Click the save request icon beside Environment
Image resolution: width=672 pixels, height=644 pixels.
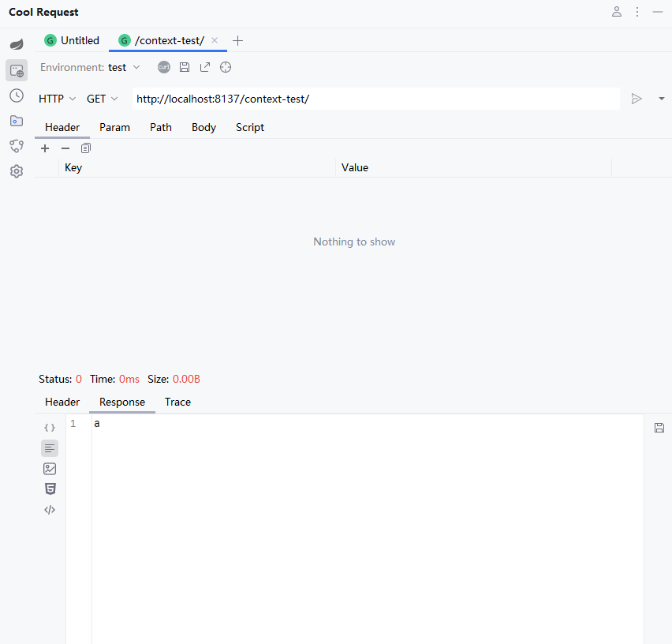(x=185, y=67)
